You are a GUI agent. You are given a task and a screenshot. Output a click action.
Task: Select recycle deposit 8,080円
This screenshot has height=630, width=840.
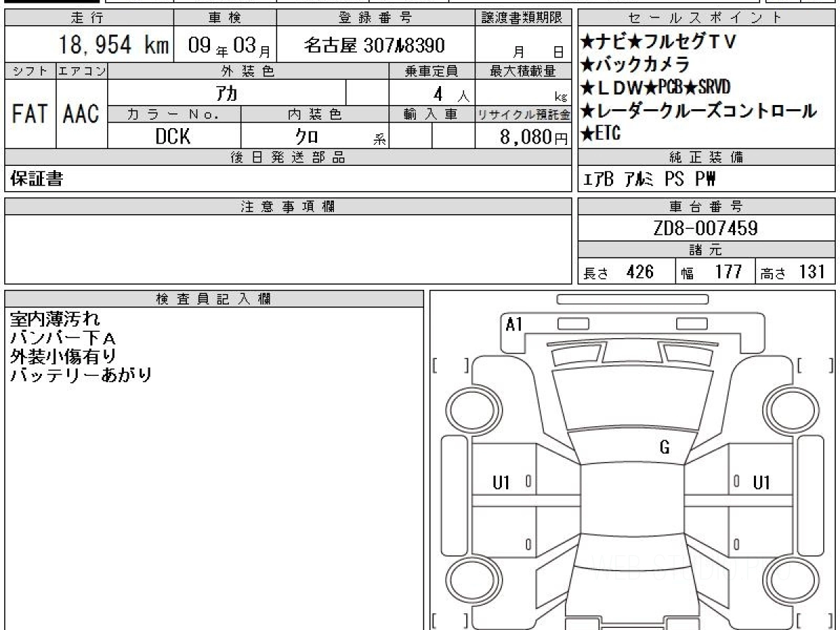click(534, 136)
